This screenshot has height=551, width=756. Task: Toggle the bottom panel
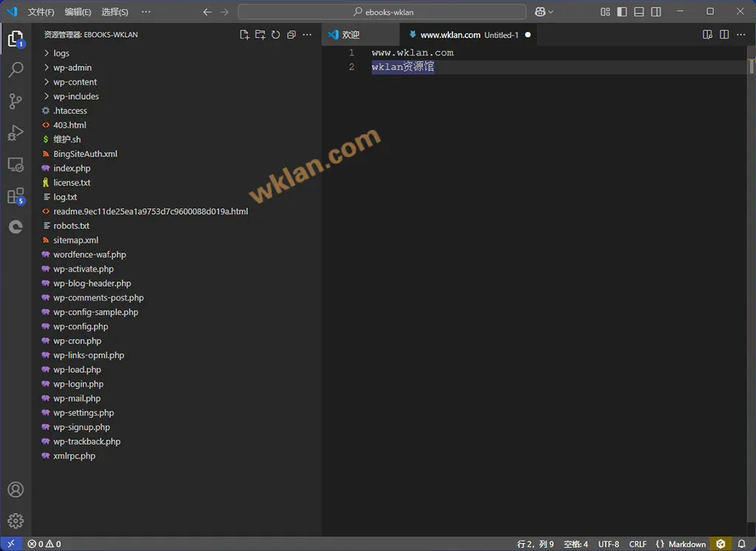click(x=639, y=12)
